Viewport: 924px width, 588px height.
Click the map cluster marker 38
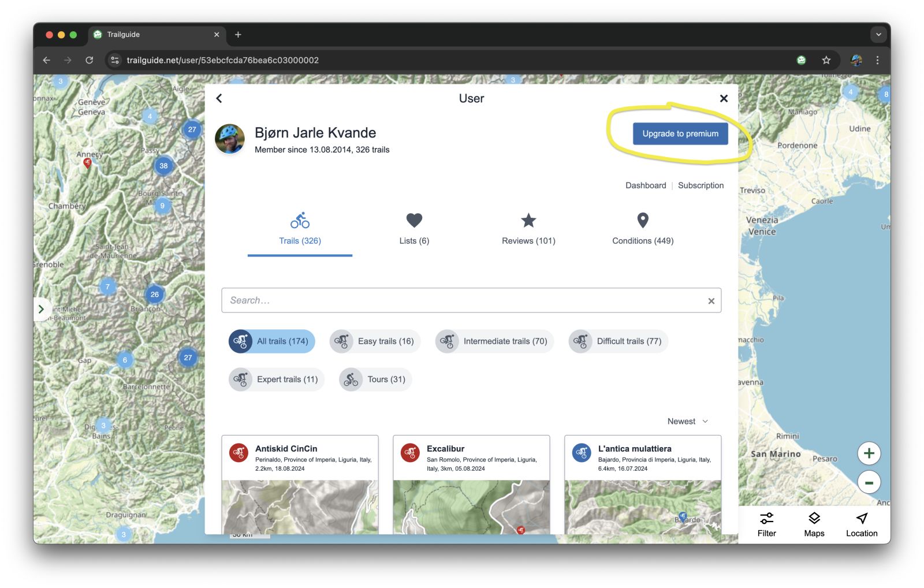pos(163,166)
